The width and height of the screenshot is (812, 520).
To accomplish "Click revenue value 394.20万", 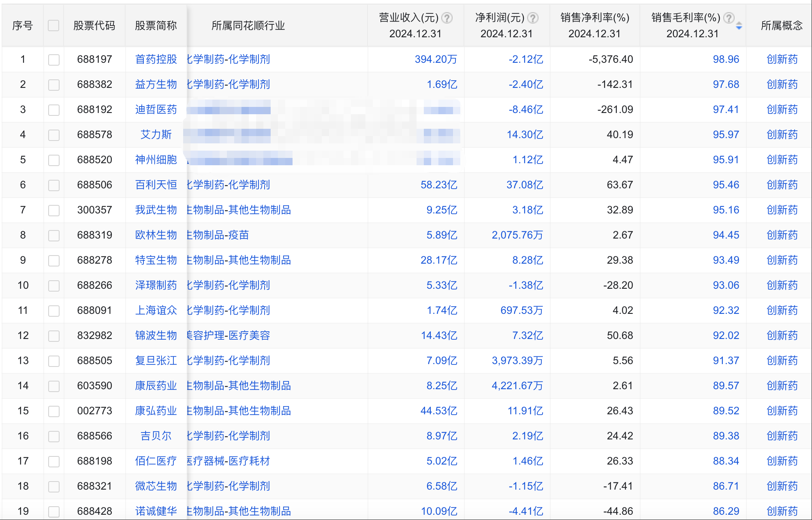I will [436, 59].
